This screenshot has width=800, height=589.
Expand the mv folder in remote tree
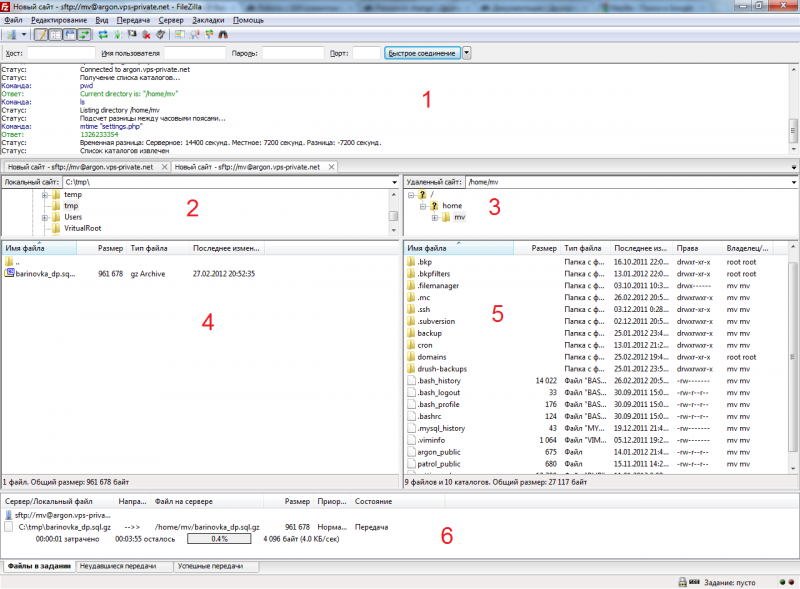435,217
